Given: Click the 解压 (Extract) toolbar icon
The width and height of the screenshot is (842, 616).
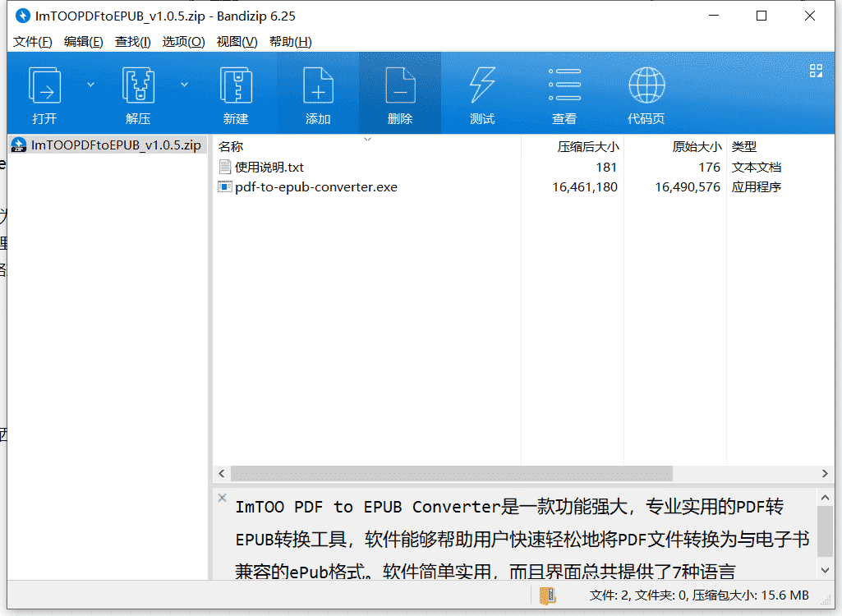Looking at the screenshot, I should [x=138, y=85].
